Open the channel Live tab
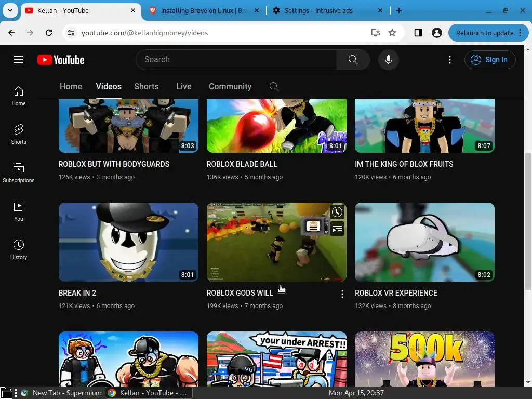The image size is (532, 399). click(183, 87)
